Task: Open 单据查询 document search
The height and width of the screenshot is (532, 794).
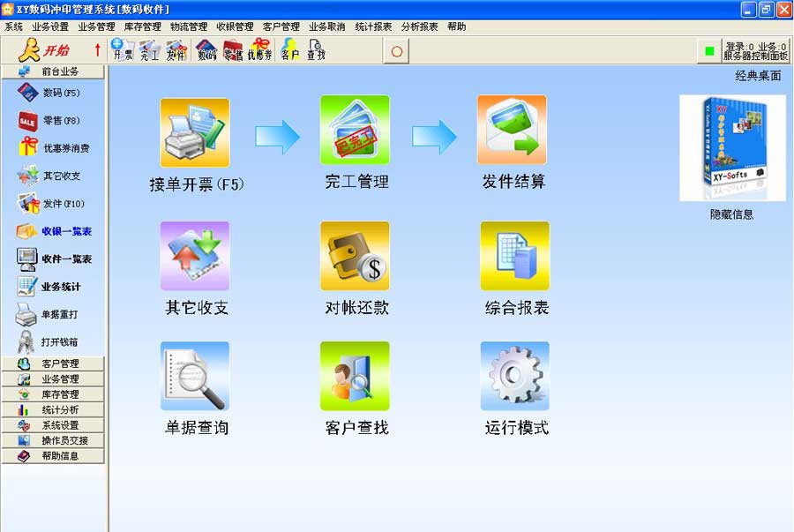Action: 194,375
